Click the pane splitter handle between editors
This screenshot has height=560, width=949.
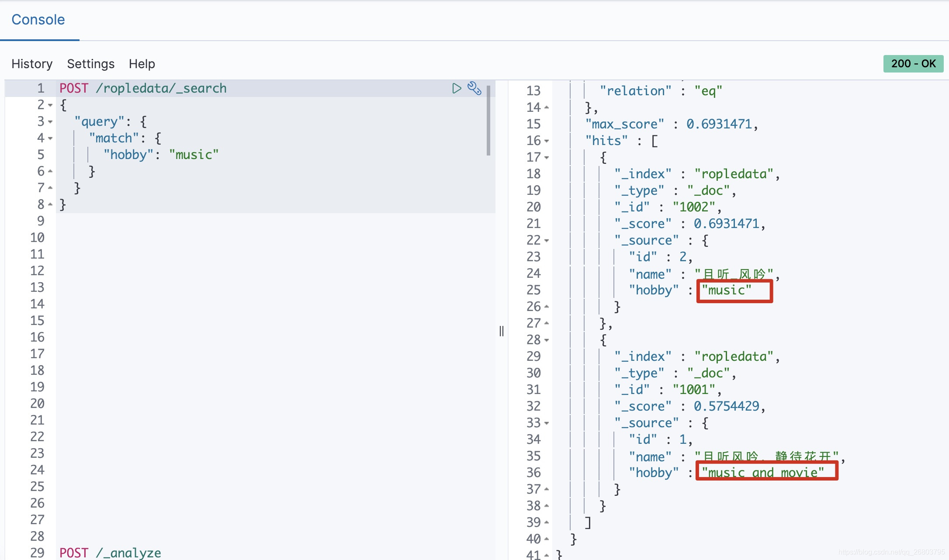point(502,331)
